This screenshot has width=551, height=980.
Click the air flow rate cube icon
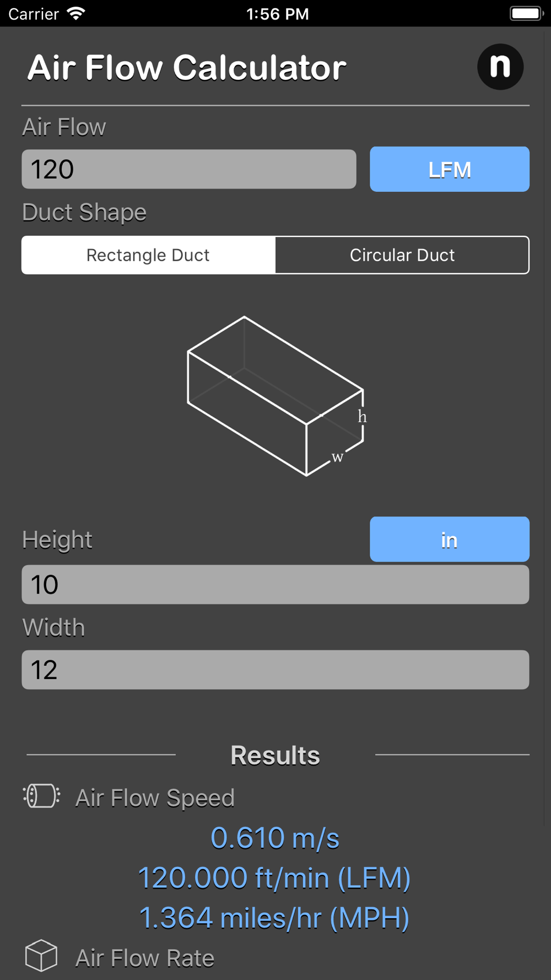41,956
